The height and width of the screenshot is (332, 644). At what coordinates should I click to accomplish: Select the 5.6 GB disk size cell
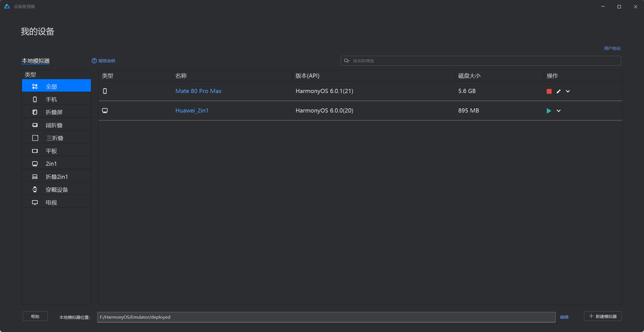(467, 91)
